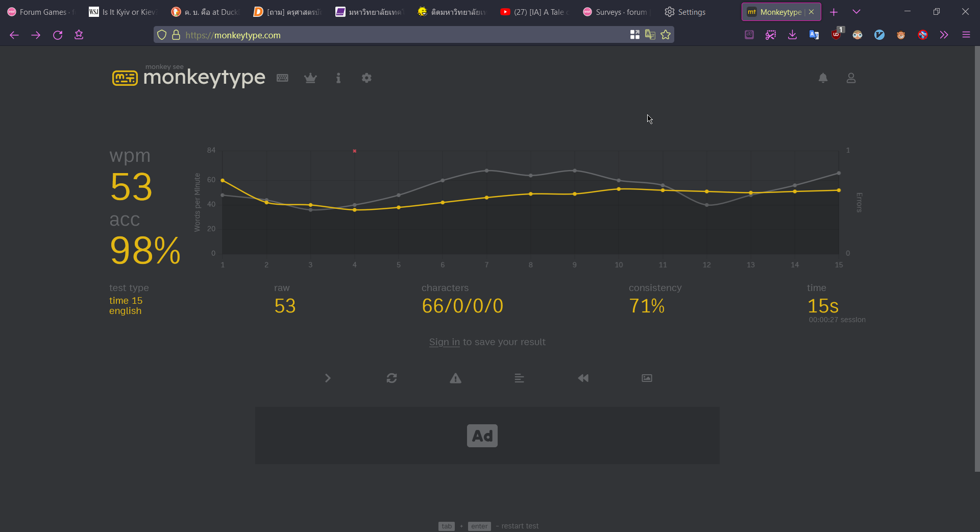Screen dimensions: 980x532
Task: Save result screenshot with image icon
Action: coord(647,378)
